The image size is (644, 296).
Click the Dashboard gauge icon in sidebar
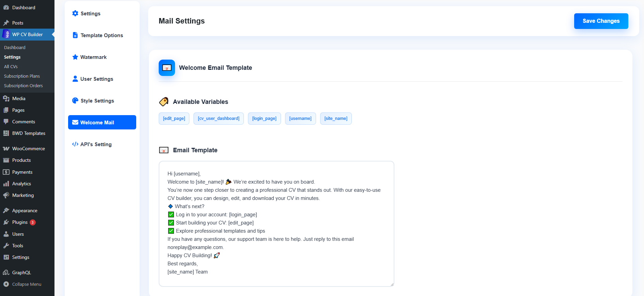(6, 7)
